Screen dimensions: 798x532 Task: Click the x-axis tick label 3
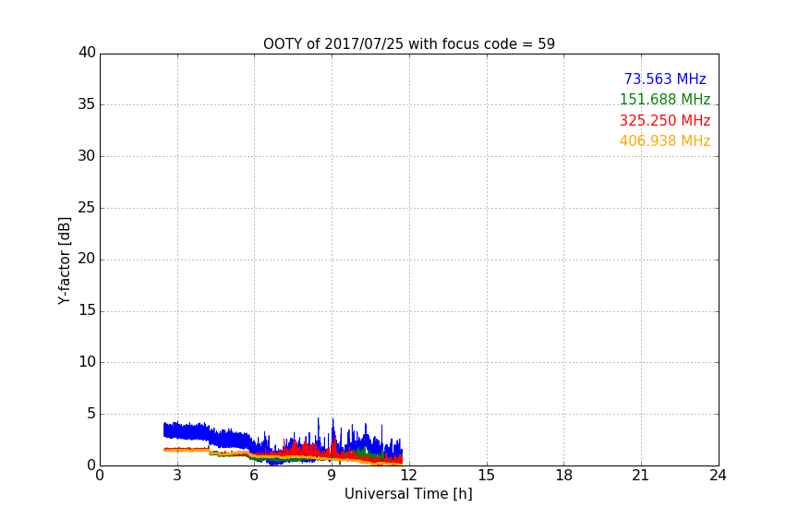[177, 476]
